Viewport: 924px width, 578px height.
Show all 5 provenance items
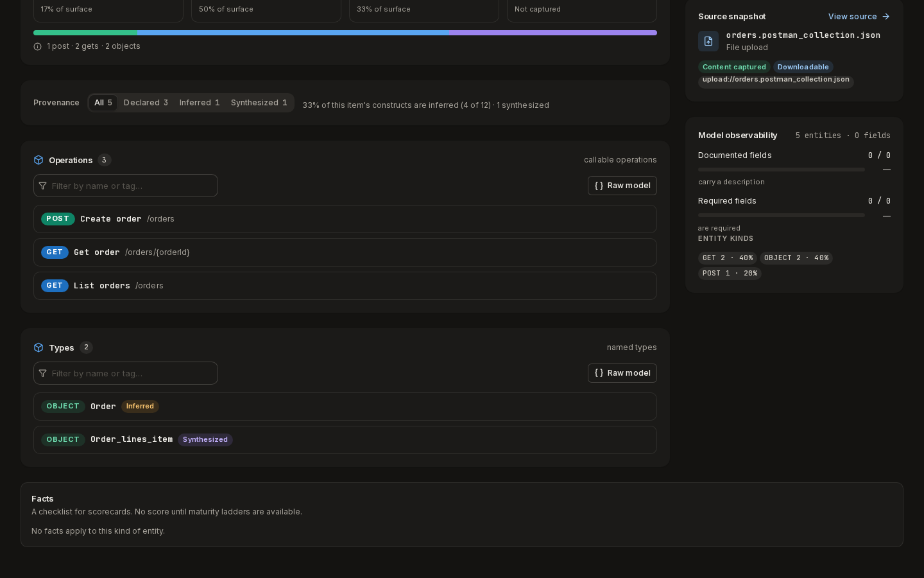pyautogui.click(x=103, y=103)
